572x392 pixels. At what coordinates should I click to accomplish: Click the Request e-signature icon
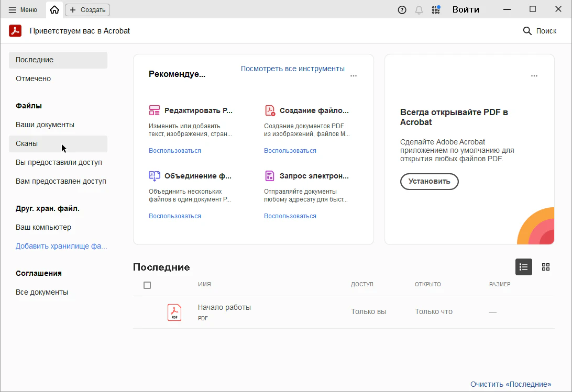[270, 176]
